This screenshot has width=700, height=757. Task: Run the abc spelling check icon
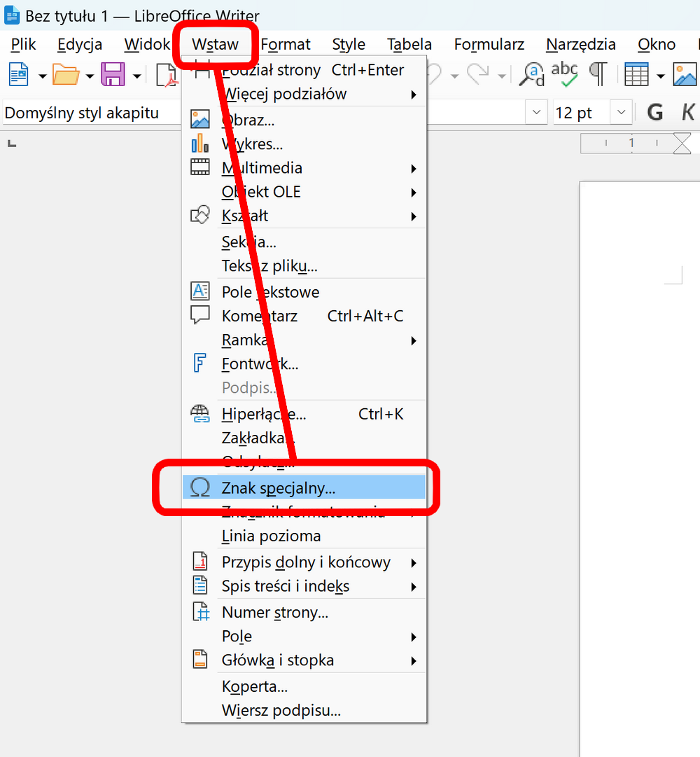(x=564, y=75)
